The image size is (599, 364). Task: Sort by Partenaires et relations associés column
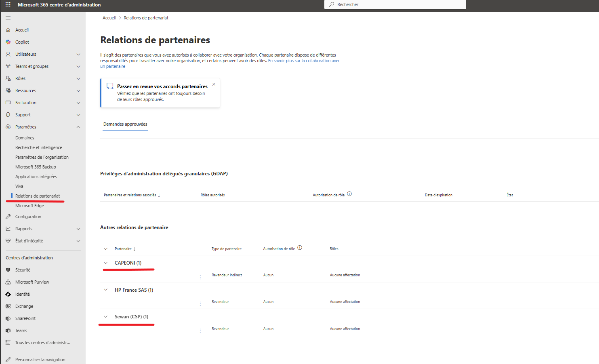click(132, 195)
